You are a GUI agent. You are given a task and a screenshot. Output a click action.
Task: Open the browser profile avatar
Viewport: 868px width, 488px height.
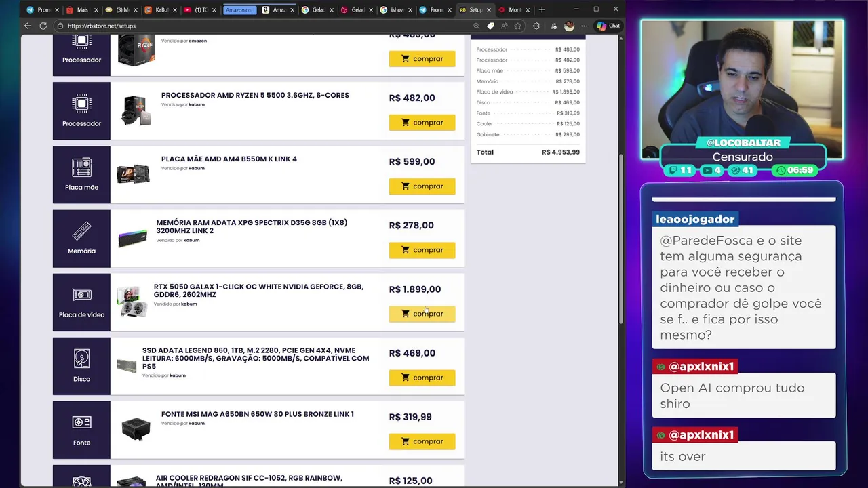point(569,26)
